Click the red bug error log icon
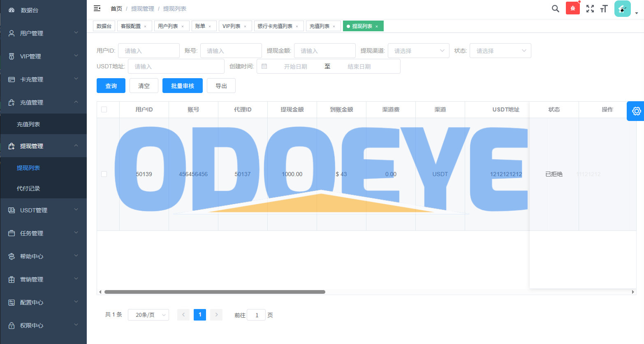This screenshot has width=644, height=344. [572, 8]
